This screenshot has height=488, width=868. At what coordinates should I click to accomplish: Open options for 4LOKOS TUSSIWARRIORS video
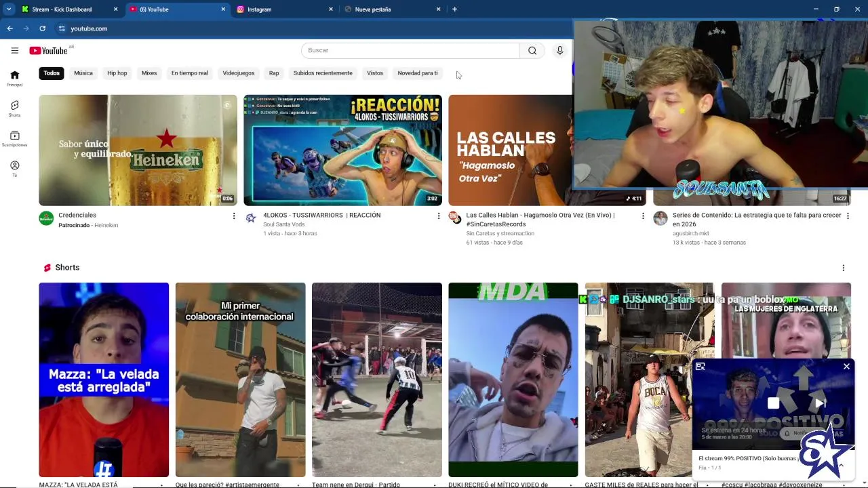pyautogui.click(x=439, y=216)
